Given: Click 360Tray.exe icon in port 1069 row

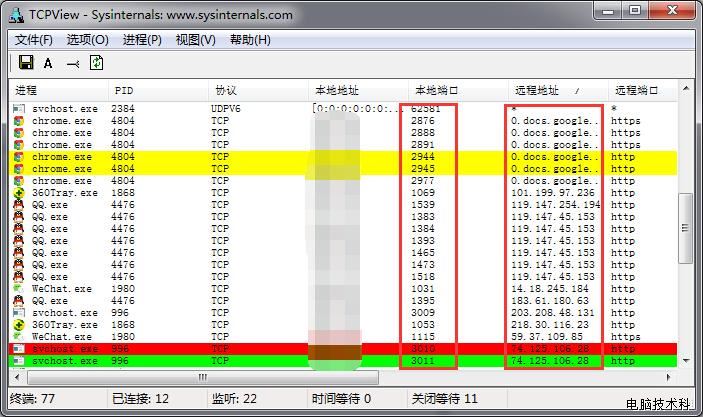Looking at the screenshot, I should pyautogui.click(x=18, y=193).
